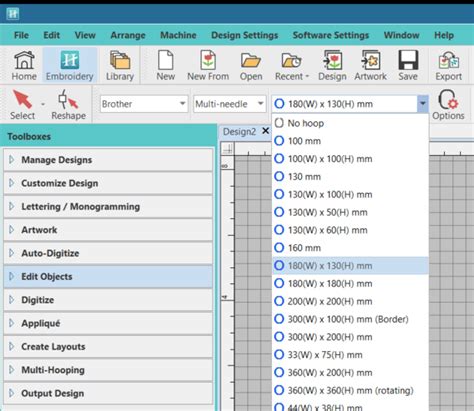Expand the Output Design toolbox
474x411 pixels.
tap(108, 393)
